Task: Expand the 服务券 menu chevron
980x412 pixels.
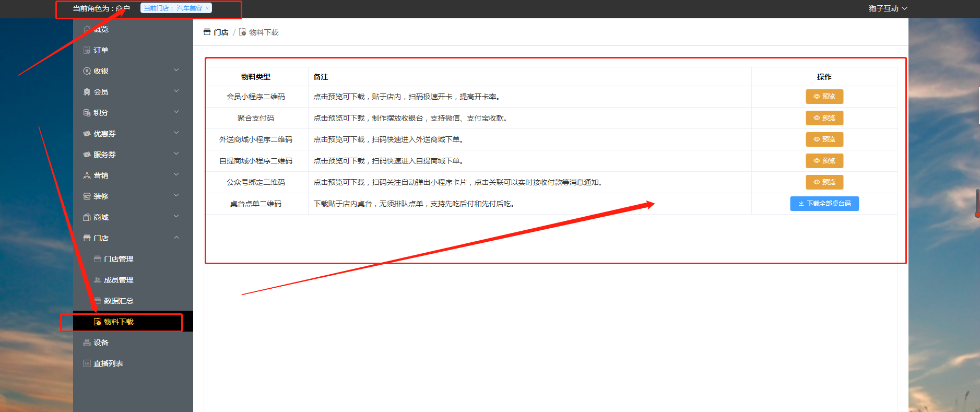Action: click(176, 154)
